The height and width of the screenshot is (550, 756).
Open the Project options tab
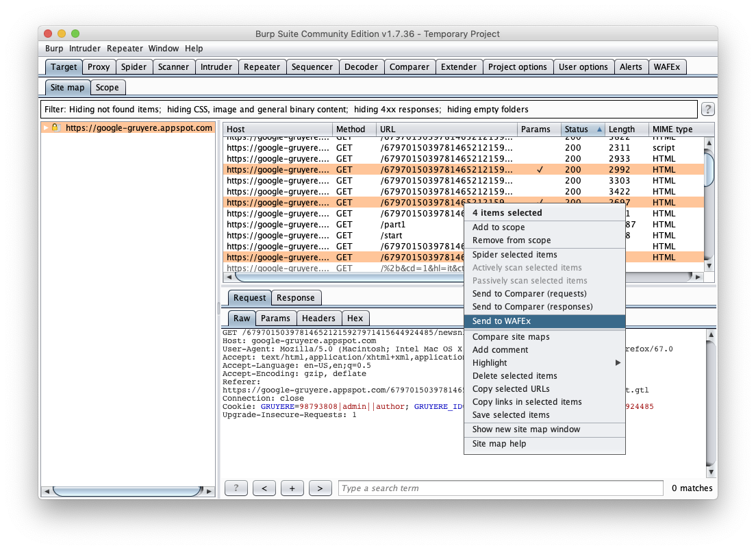517,67
